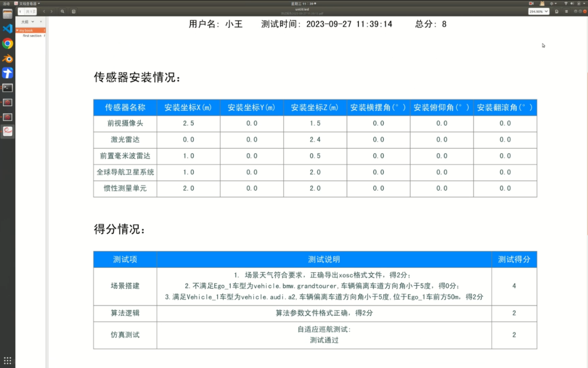Open the battery status dropdown in top bar
The height and width of the screenshot is (368, 588).
(579, 3)
